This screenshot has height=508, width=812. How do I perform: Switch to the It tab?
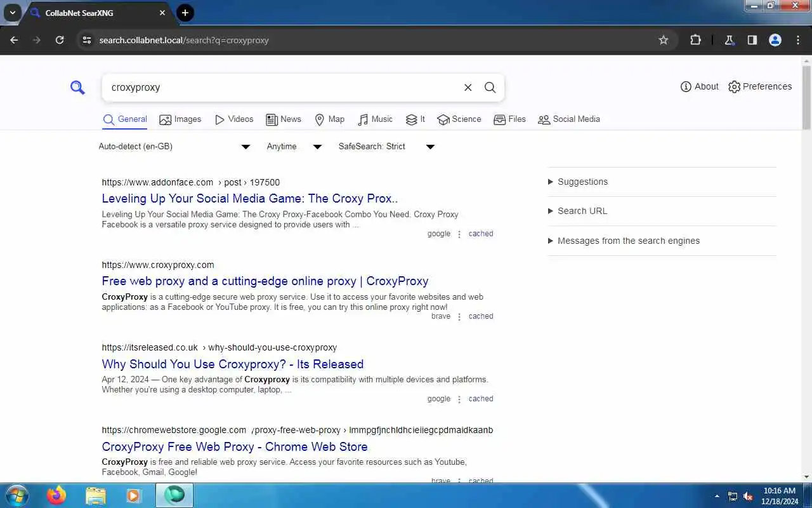[x=416, y=119]
